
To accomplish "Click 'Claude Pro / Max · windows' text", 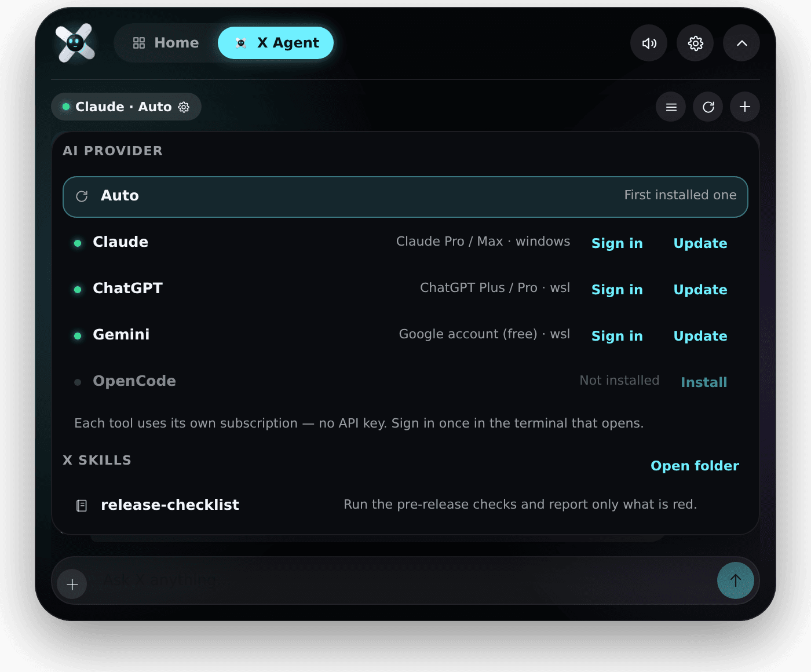I will [x=483, y=242].
